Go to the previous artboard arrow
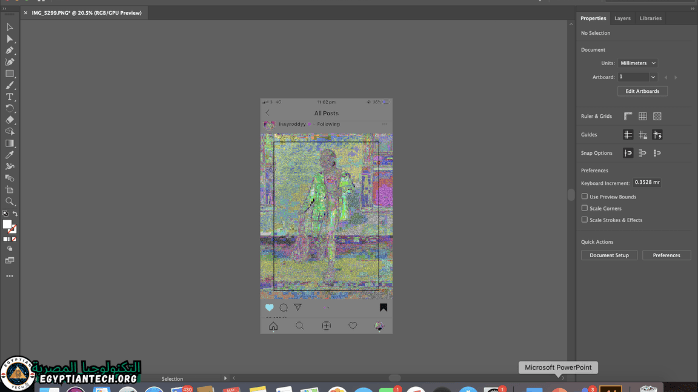 [x=666, y=77]
